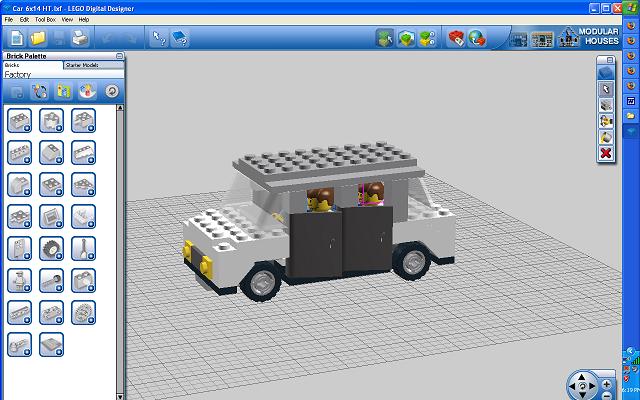The height and width of the screenshot is (400, 640).
Task: Expand the shovel tool accessory category
Action: 84,249
